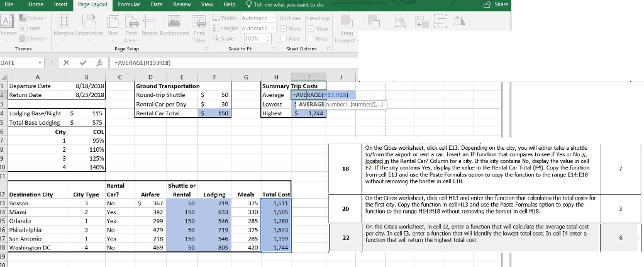Open the Scale to Fit dialog launcher

point(275,49)
